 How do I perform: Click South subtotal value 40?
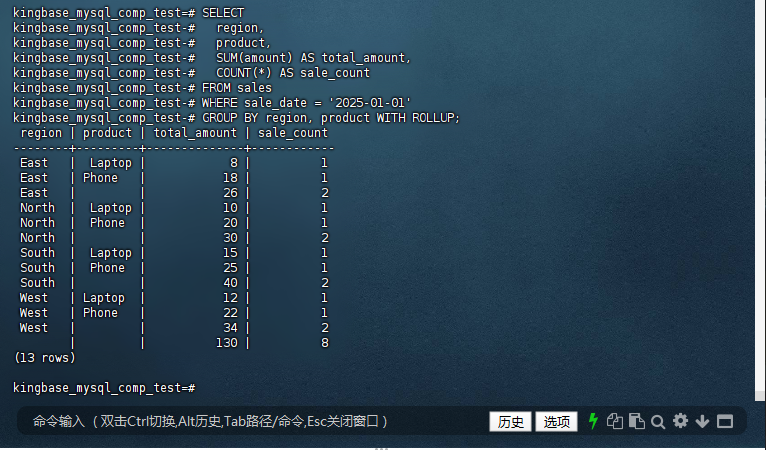pyautogui.click(x=230, y=282)
